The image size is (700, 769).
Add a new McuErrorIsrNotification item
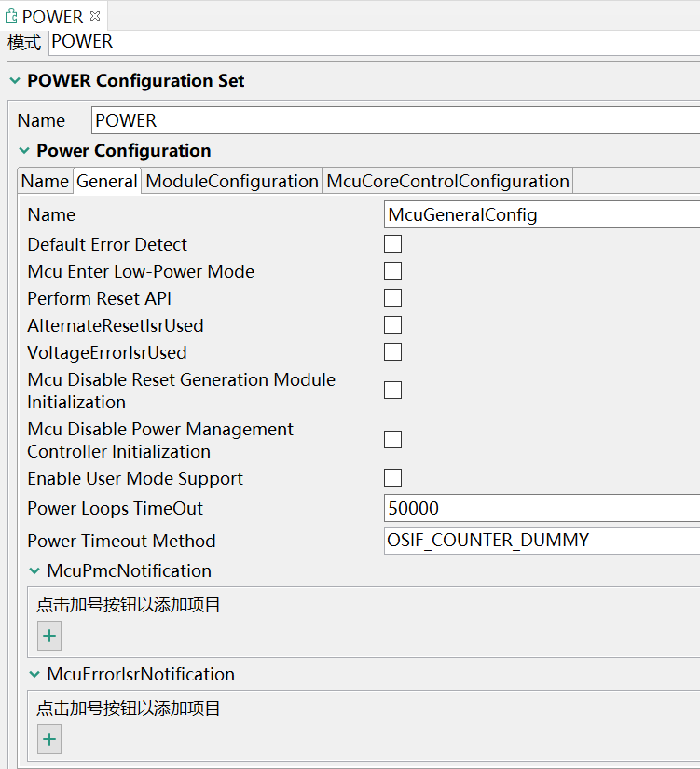[49, 740]
